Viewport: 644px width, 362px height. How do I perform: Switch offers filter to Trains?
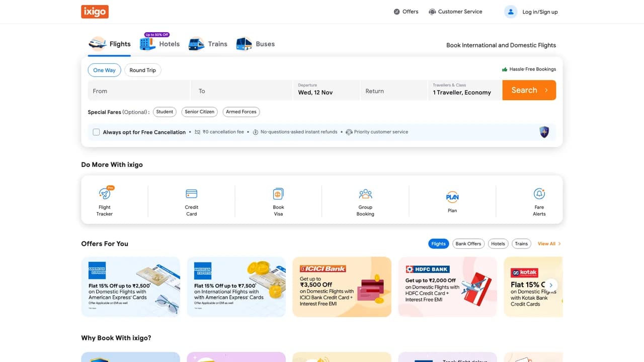click(521, 244)
